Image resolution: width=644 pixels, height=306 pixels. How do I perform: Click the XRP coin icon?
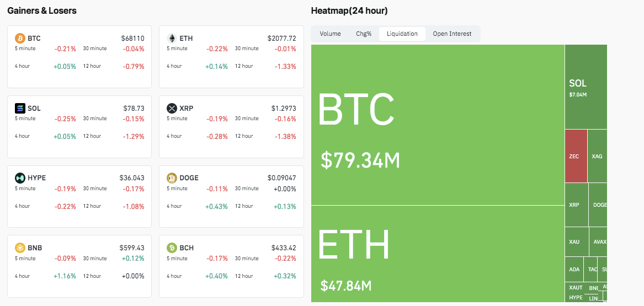[x=172, y=109]
